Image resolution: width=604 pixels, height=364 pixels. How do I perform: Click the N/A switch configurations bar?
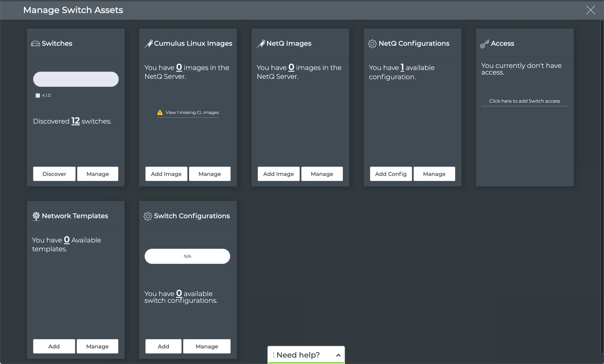pos(187,256)
